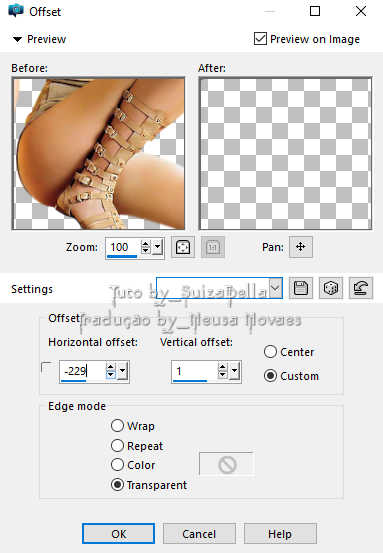This screenshot has width=383, height=553.
Task: Click the Help button
Action: (280, 534)
